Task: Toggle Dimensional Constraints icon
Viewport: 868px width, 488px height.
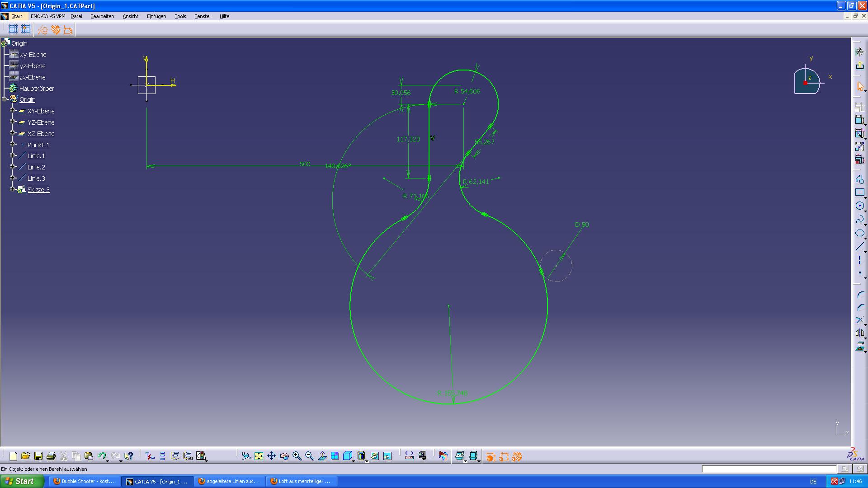Action: [68, 30]
